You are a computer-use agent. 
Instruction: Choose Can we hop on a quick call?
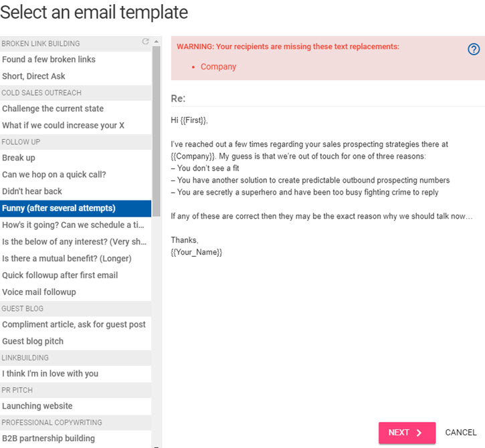(x=76, y=175)
